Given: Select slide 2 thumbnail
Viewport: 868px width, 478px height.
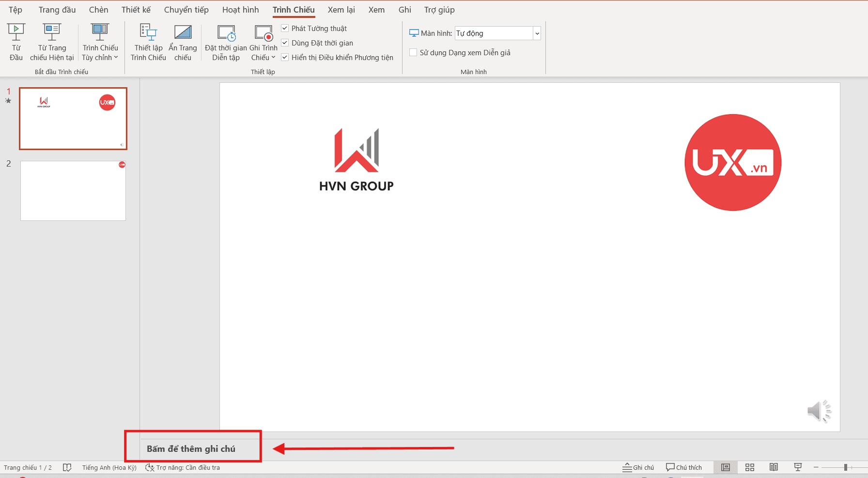Looking at the screenshot, I should (73, 190).
